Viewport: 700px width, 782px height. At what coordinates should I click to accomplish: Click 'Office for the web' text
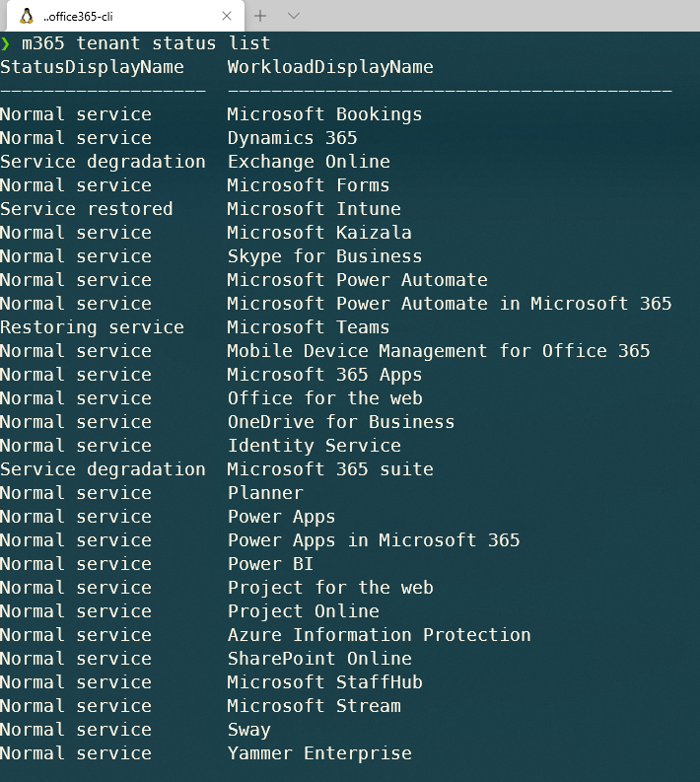tap(325, 398)
